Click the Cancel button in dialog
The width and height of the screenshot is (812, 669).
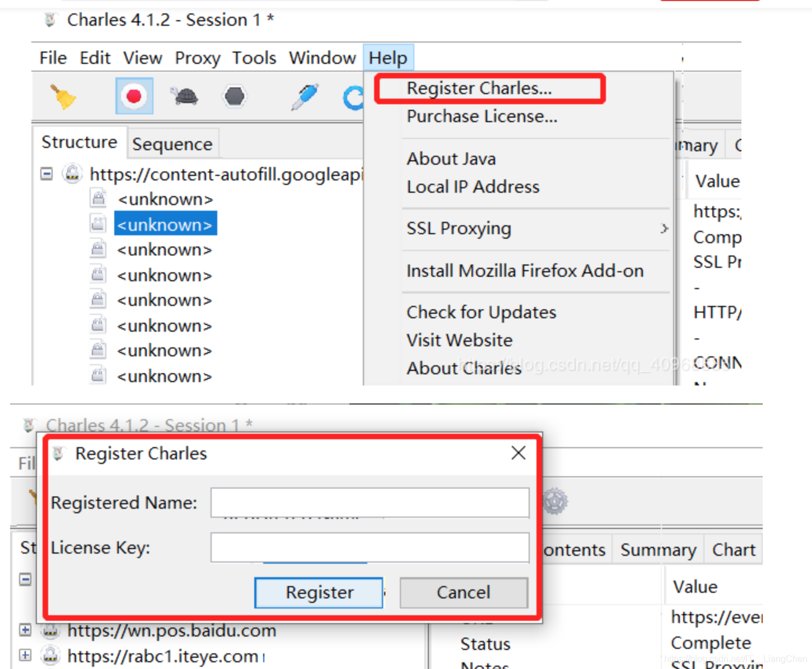click(x=464, y=593)
